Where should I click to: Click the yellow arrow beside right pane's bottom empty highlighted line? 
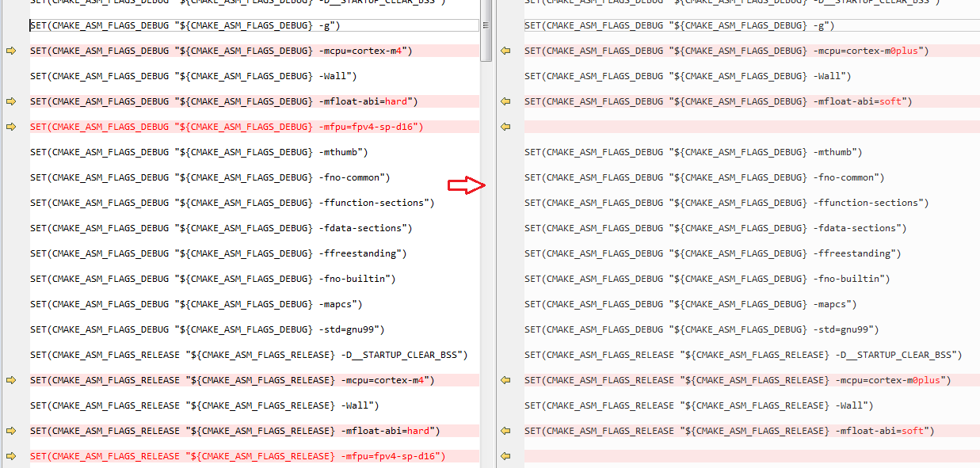(x=506, y=456)
